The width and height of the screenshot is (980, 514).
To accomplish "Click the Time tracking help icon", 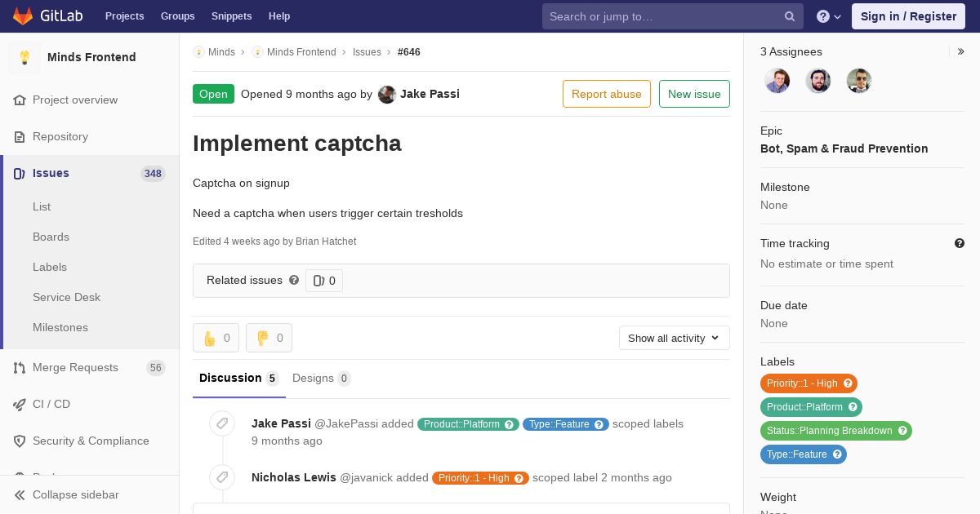I will [x=960, y=243].
